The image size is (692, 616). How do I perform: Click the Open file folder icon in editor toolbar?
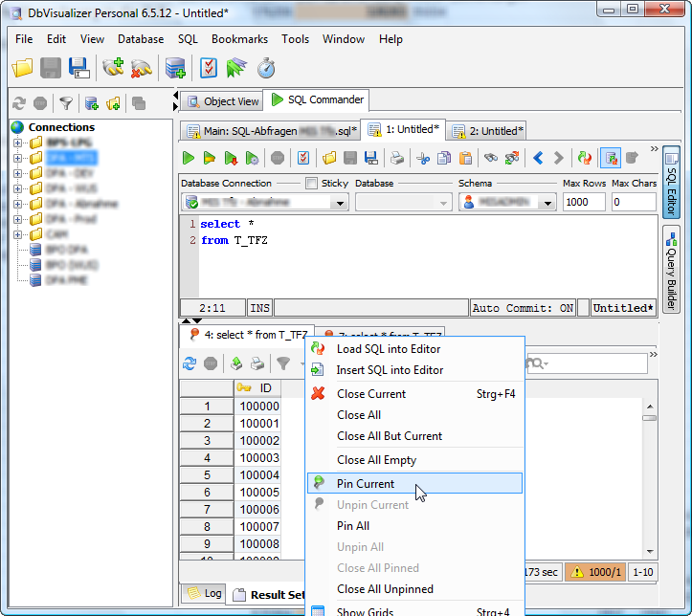[329, 158]
